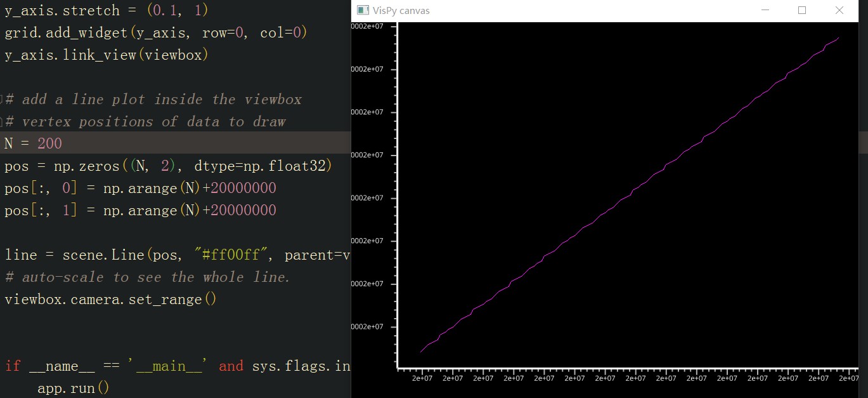Click the fold marker beside the first comment line
868x398 pixels.
(x=2, y=99)
